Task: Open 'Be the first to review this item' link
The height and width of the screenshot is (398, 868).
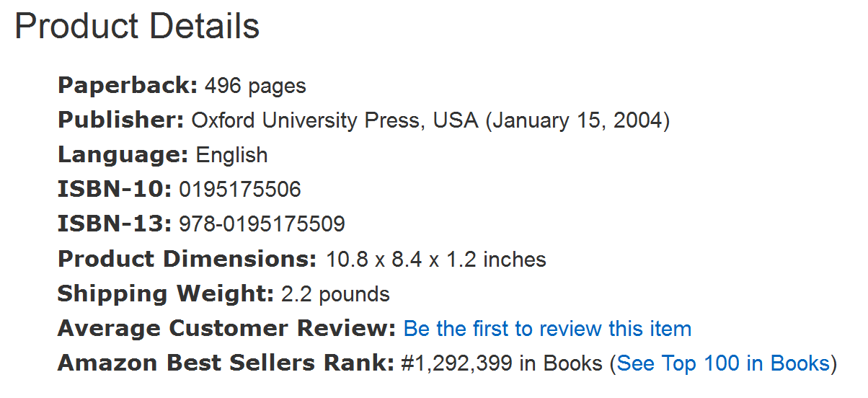Action: coord(547,329)
